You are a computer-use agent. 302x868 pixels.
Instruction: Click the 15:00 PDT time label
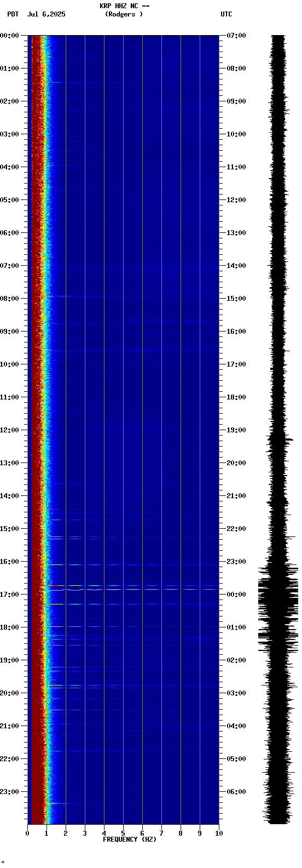click(x=9, y=529)
